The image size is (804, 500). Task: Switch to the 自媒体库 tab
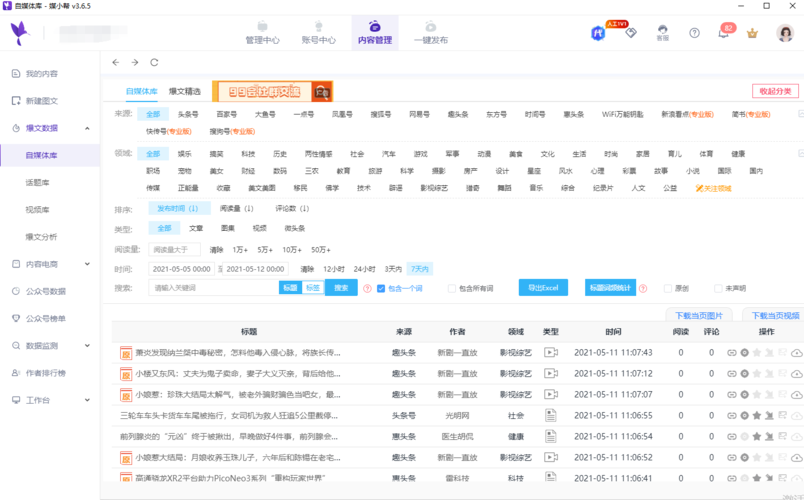(x=142, y=91)
